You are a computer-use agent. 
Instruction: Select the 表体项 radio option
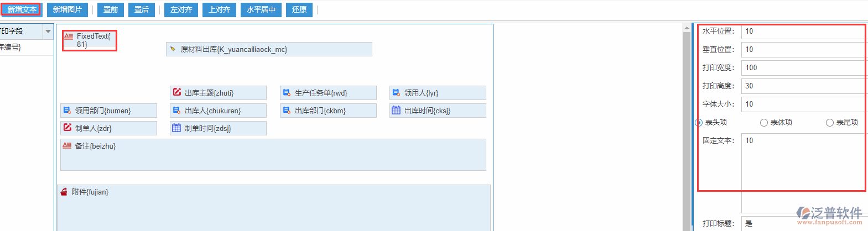click(764, 123)
